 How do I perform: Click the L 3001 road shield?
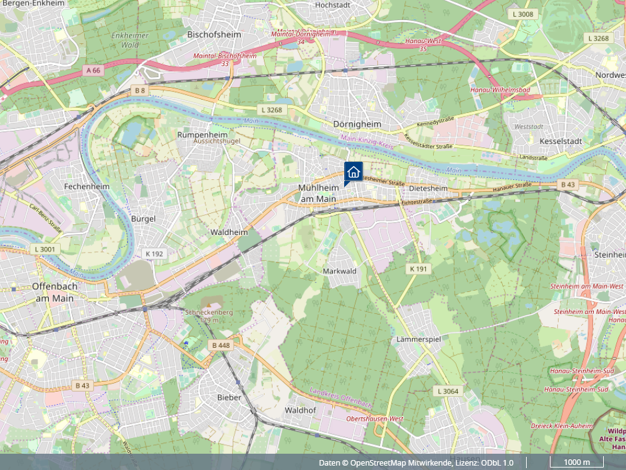(45, 249)
